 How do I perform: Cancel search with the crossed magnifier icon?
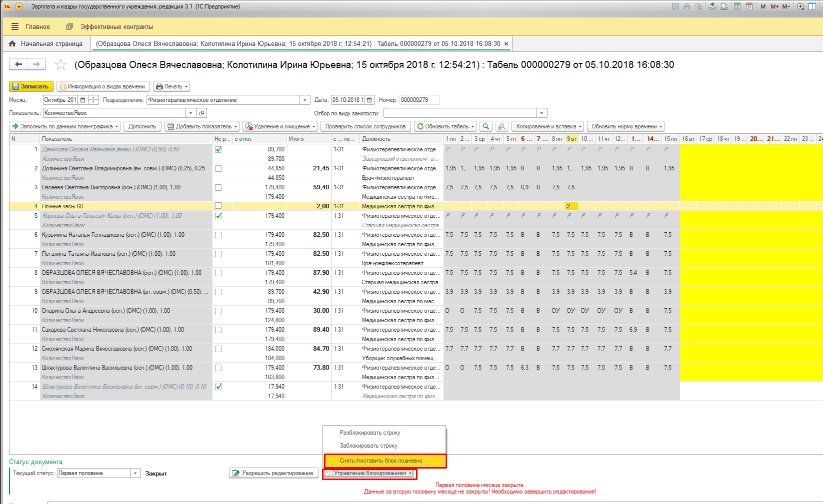tap(501, 126)
